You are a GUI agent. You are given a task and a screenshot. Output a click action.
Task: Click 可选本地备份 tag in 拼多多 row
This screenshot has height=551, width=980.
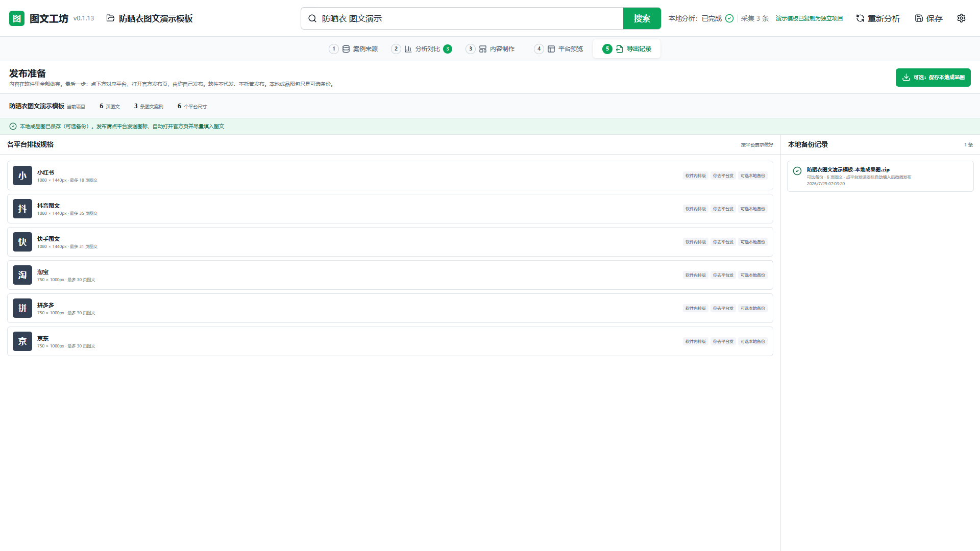coord(753,309)
